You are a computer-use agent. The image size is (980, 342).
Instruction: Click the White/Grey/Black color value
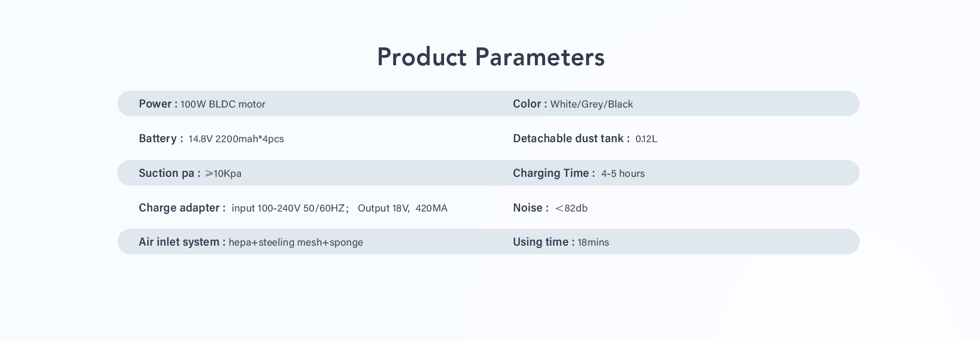click(x=592, y=104)
